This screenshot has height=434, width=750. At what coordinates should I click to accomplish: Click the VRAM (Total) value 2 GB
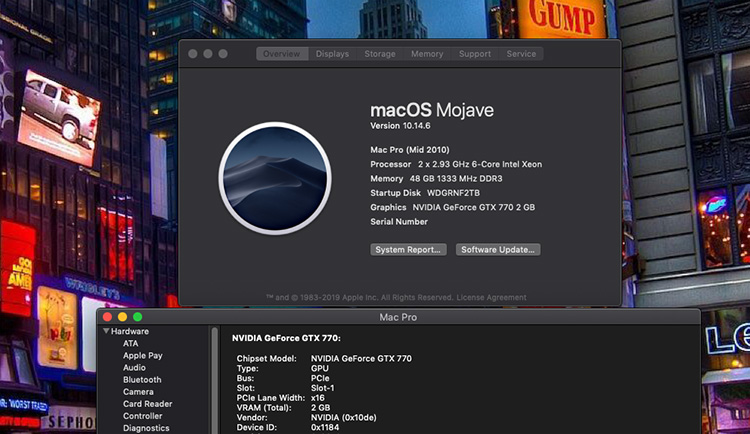(x=320, y=408)
